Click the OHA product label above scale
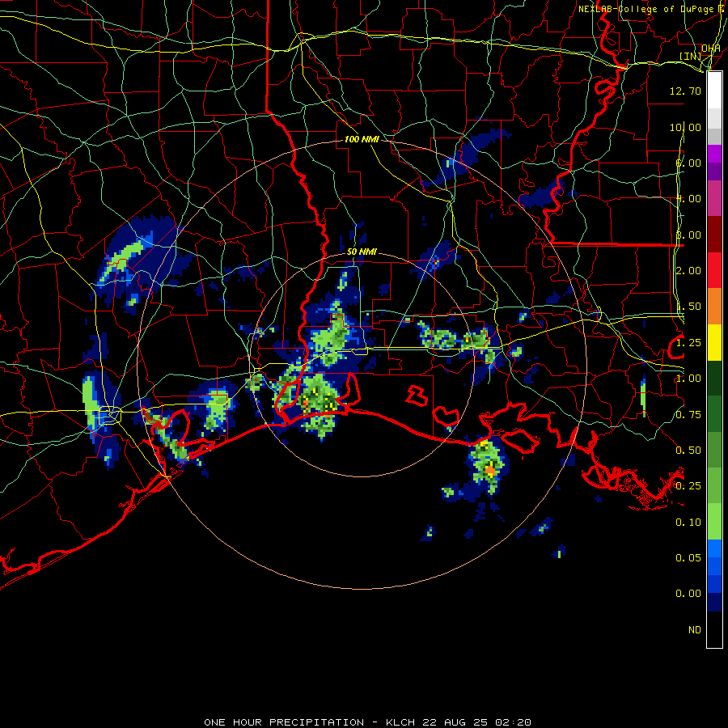This screenshot has width=728, height=728. tap(710, 49)
